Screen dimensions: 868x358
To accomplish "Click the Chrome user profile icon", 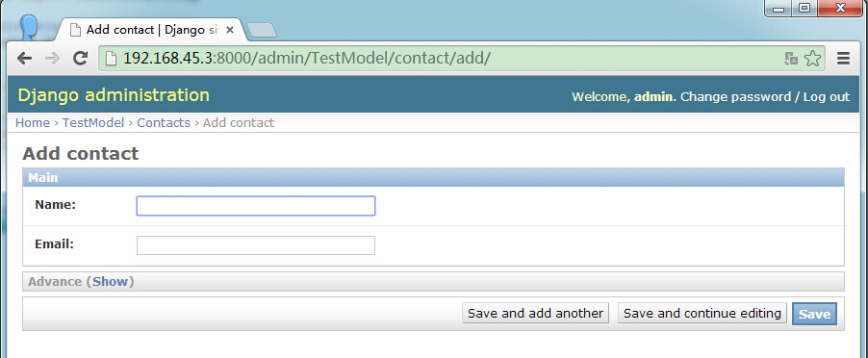I will pos(28,27).
